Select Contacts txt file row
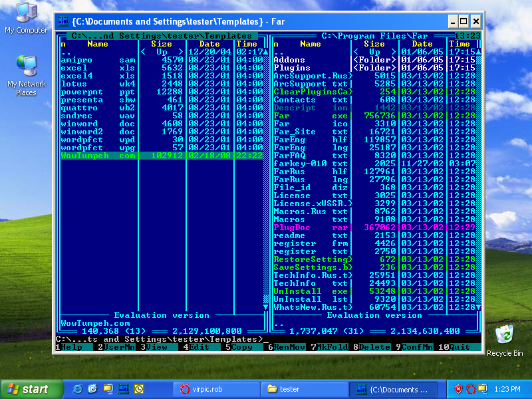 (374, 100)
